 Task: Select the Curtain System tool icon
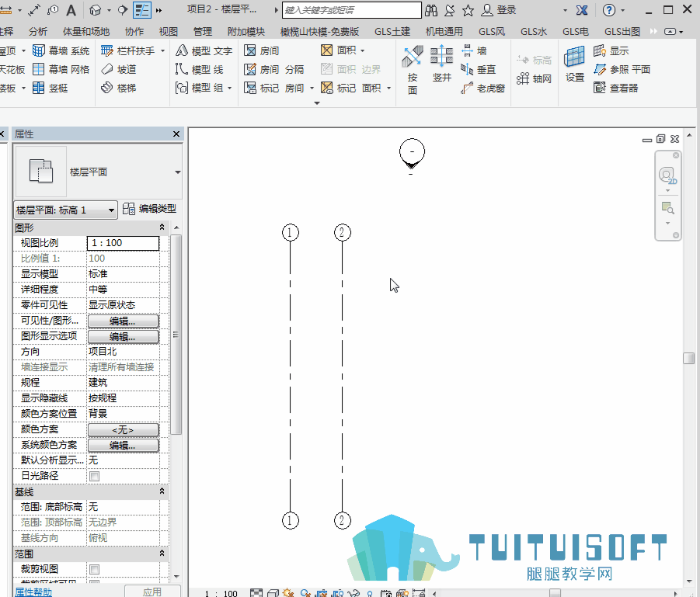coord(39,51)
